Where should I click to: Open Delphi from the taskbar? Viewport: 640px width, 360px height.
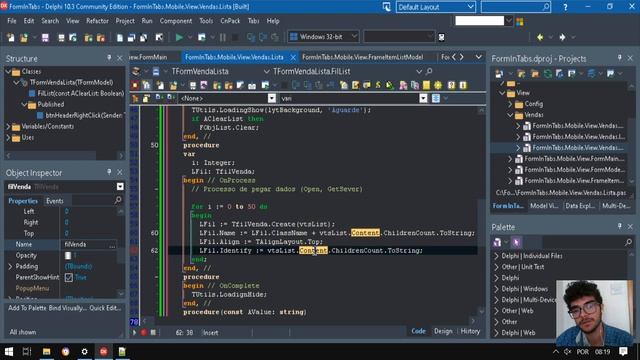[x=104, y=351]
